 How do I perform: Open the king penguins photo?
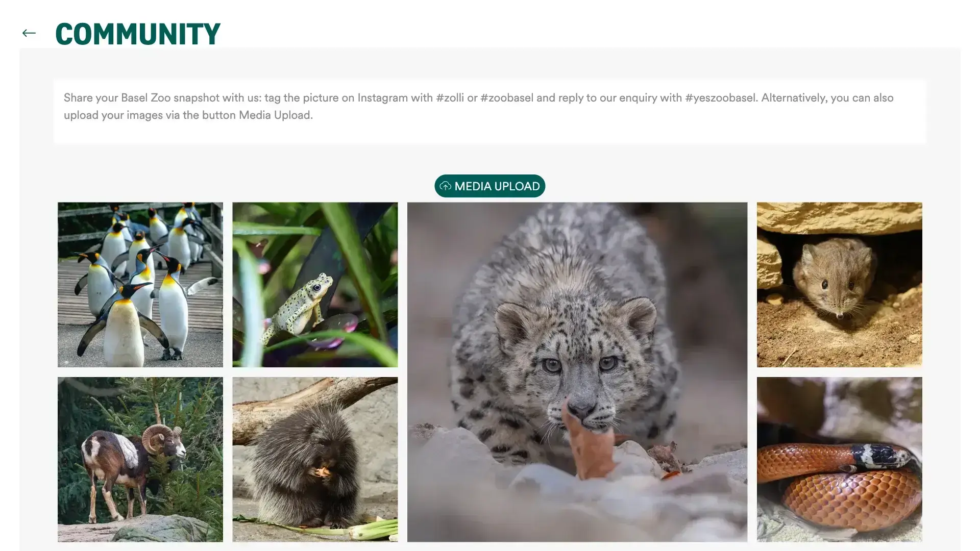tap(140, 285)
